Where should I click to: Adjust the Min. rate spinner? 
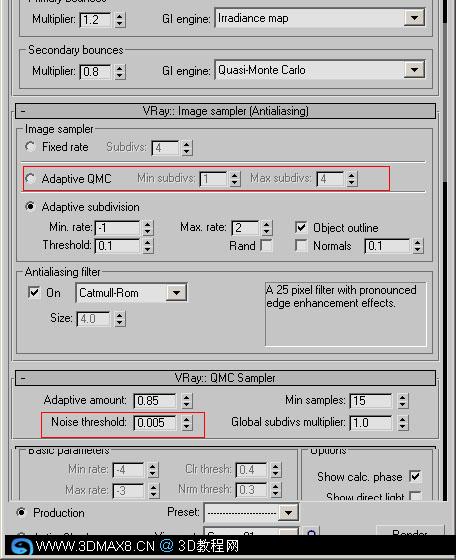click(x=148, y=228)
